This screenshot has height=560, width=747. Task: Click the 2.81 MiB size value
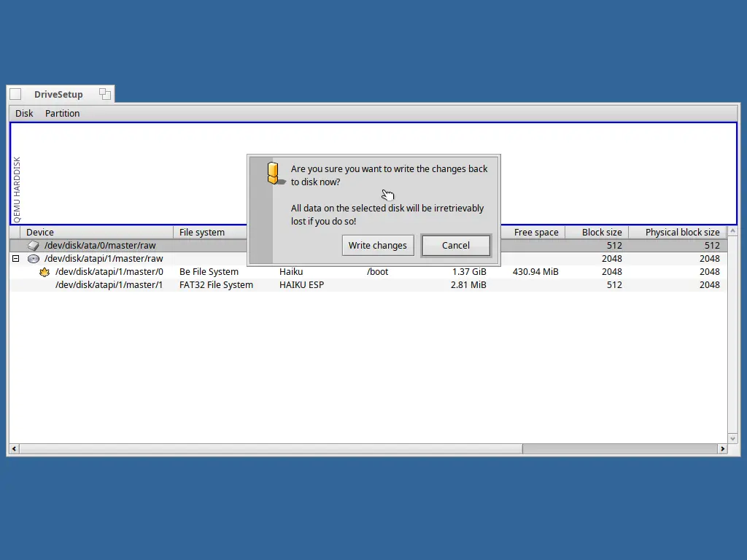point(468,285)
